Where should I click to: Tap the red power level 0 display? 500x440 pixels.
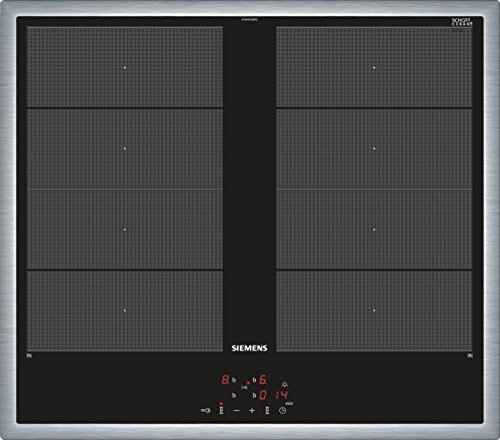point(263,395)
